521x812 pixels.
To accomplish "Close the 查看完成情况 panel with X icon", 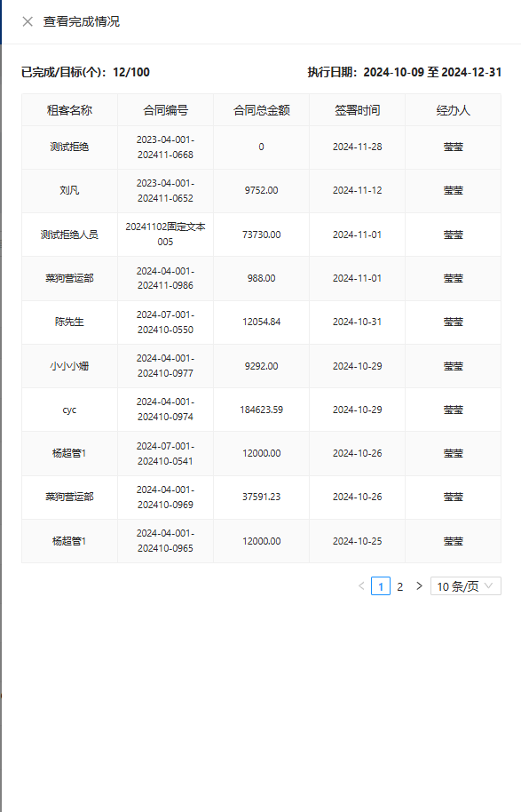I will 28,21.
